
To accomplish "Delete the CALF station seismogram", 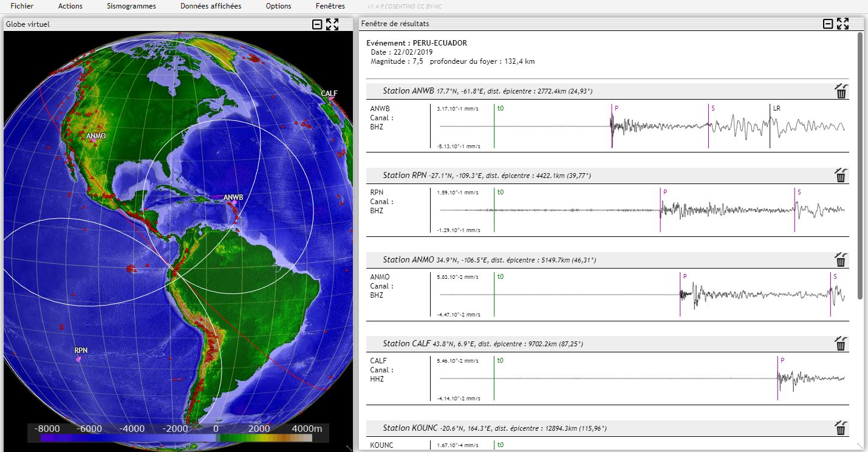I will pyautogui.click(x=841, y=344).
